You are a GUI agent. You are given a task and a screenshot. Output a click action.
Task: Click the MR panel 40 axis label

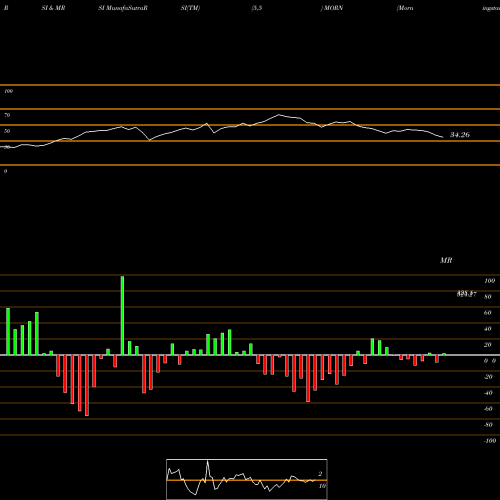click(488, 329)
